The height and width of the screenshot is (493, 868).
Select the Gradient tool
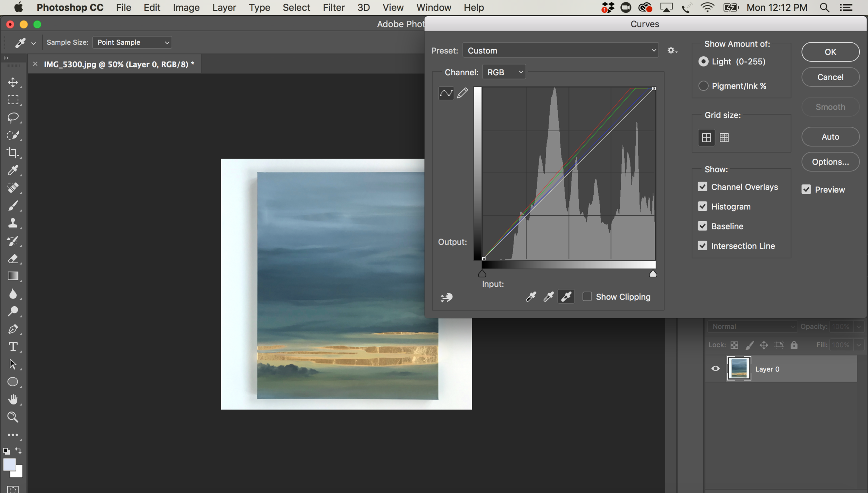(13, 276)
